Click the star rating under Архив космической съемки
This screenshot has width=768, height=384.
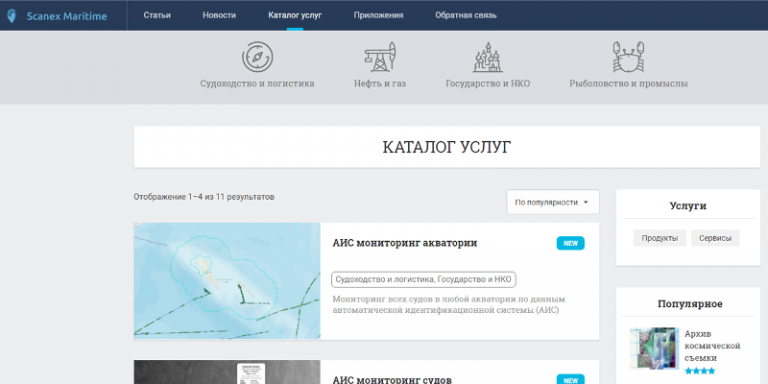click(700, 371)
